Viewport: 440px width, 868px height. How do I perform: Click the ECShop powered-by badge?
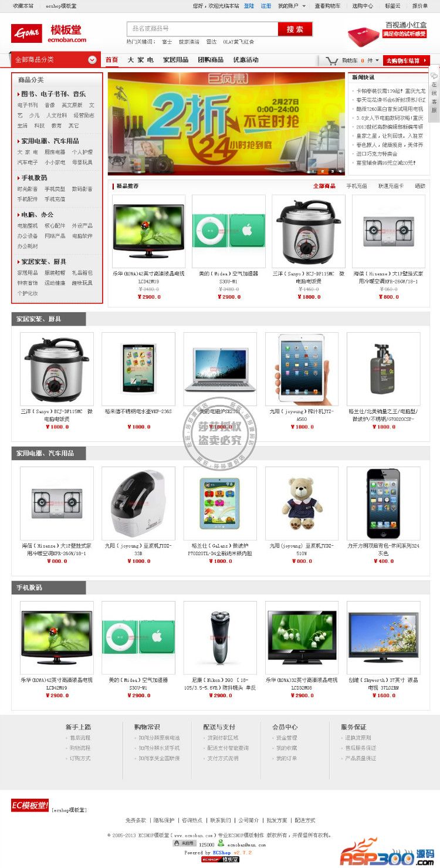click(220, 859)
